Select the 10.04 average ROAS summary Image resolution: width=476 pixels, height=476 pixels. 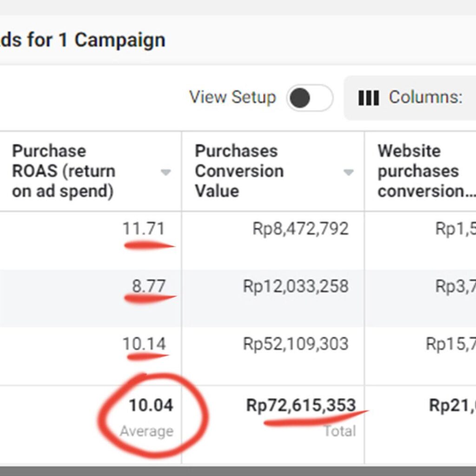tap(151, 405)
